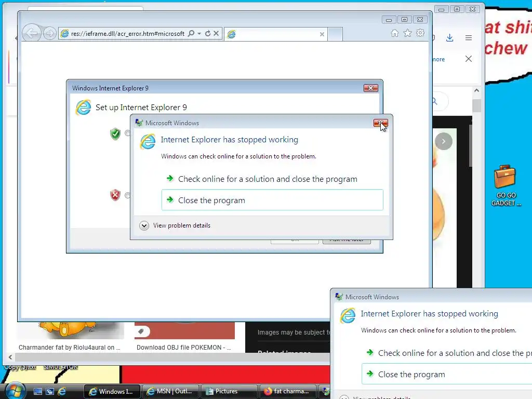Open the Firefox hamburger menu
The image size is (532, 399).
coord(469,37)
